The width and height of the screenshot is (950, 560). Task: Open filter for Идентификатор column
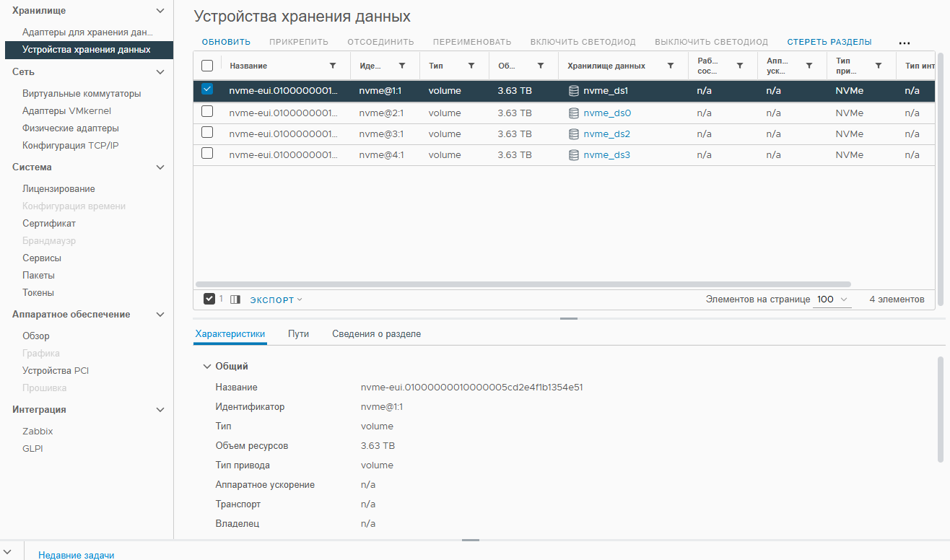(x=402, y=66)
